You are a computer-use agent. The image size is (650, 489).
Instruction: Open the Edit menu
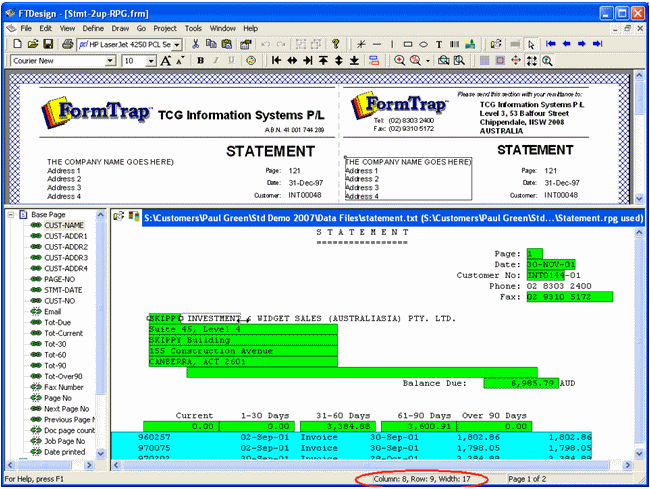pos(46,28)
